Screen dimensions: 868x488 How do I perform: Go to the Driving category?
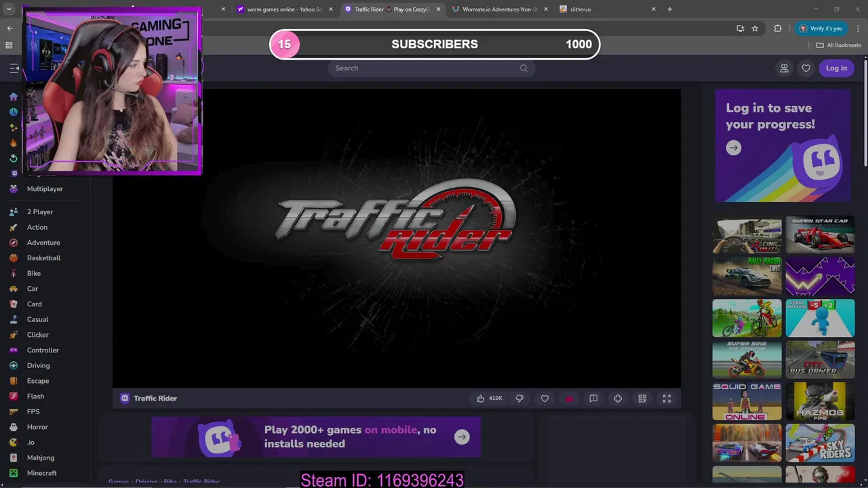tap(38, 365)
